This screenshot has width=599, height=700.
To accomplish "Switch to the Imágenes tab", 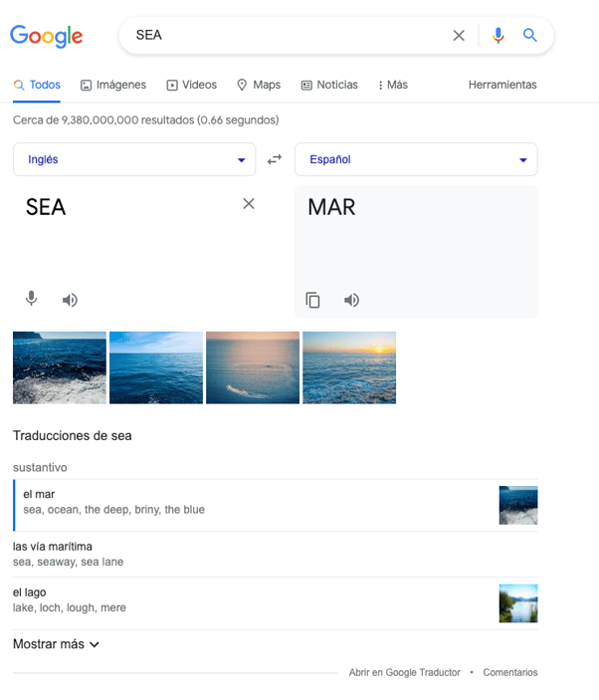I will (x=113, y=85).
